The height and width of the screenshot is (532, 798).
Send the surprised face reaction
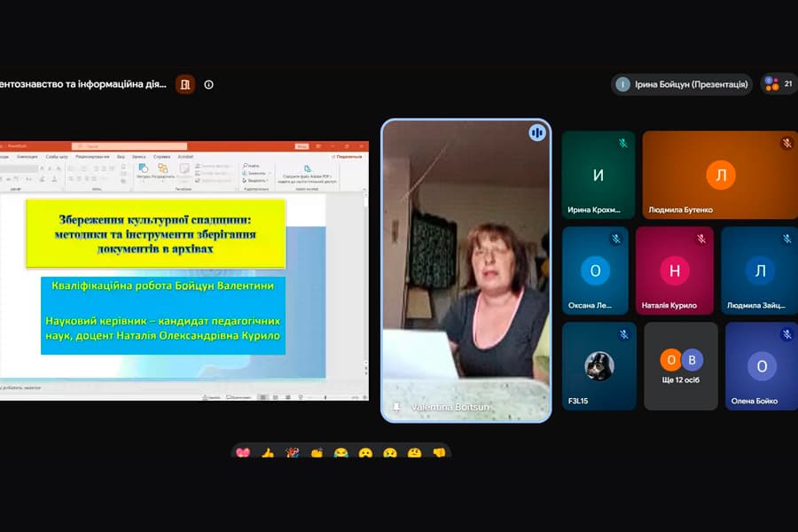365,452
